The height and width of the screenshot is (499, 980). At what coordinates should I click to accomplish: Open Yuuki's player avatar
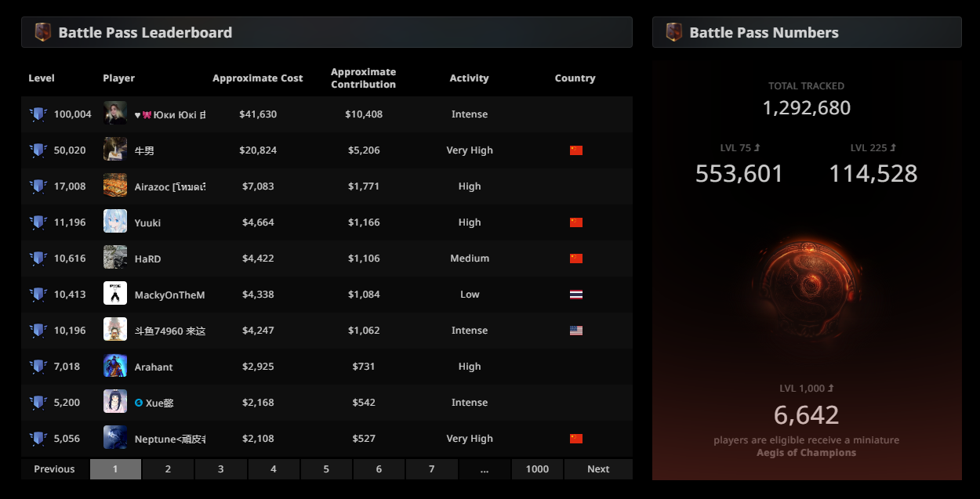coord(115,222)
